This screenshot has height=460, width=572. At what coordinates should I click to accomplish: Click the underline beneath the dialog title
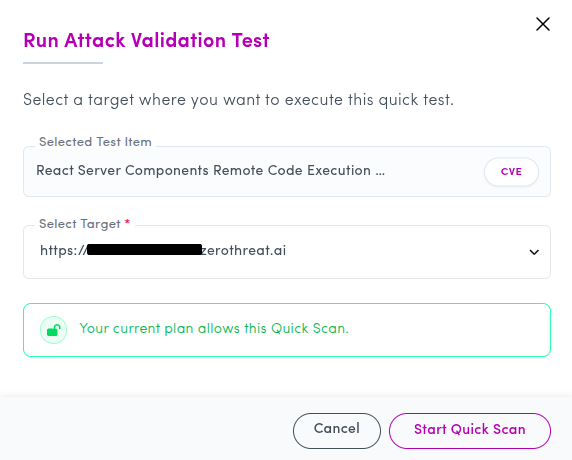(63, 63)
